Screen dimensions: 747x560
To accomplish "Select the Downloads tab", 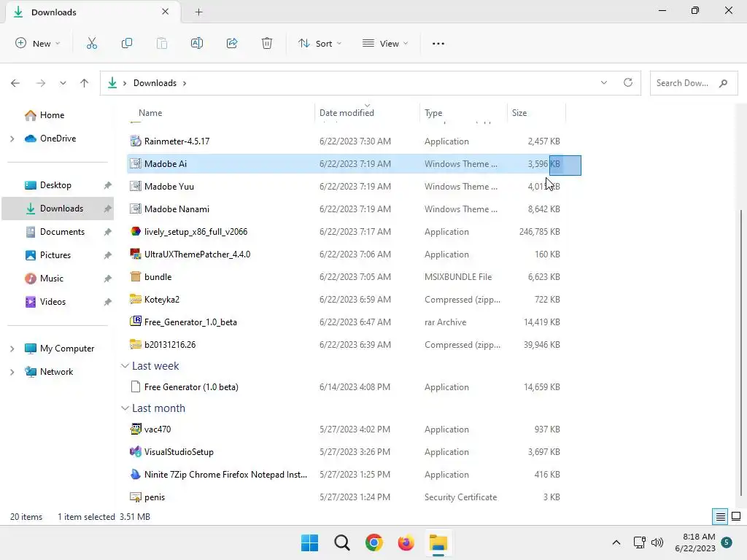I will click(x=93, y=12).
